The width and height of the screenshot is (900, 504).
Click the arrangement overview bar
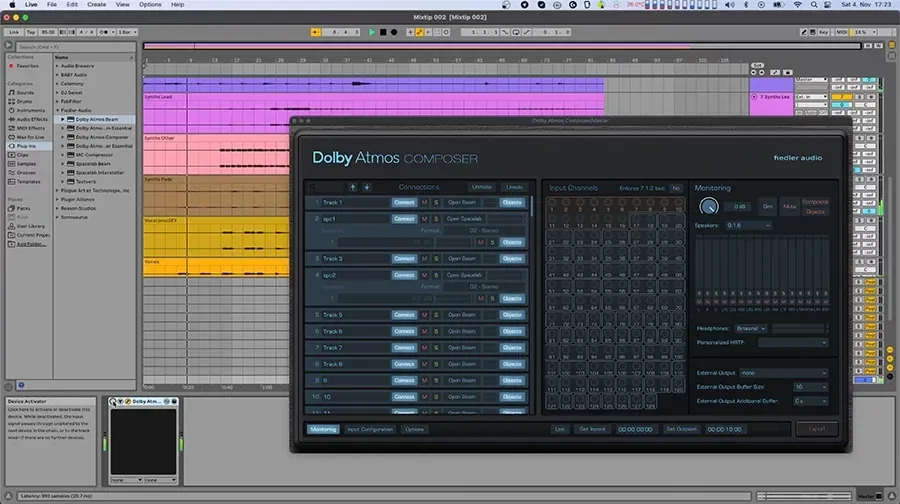(x=502, y=46)
